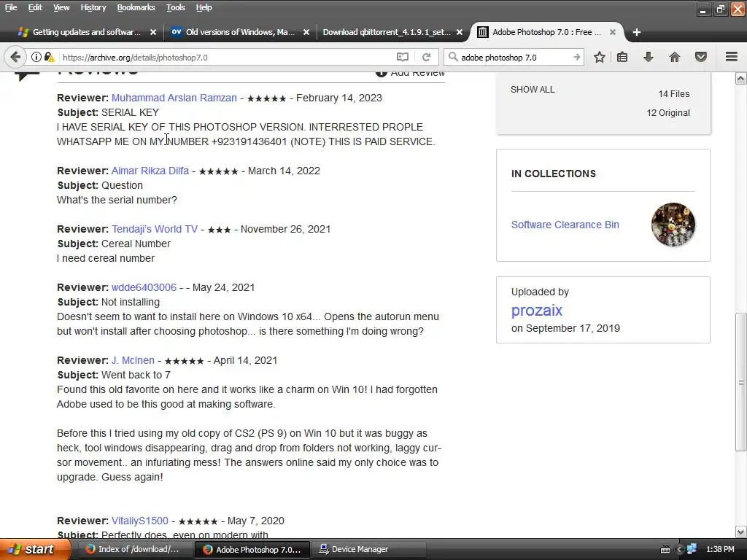Open the View menu
This screenshot has height=560, width=747.
[61, 7]
